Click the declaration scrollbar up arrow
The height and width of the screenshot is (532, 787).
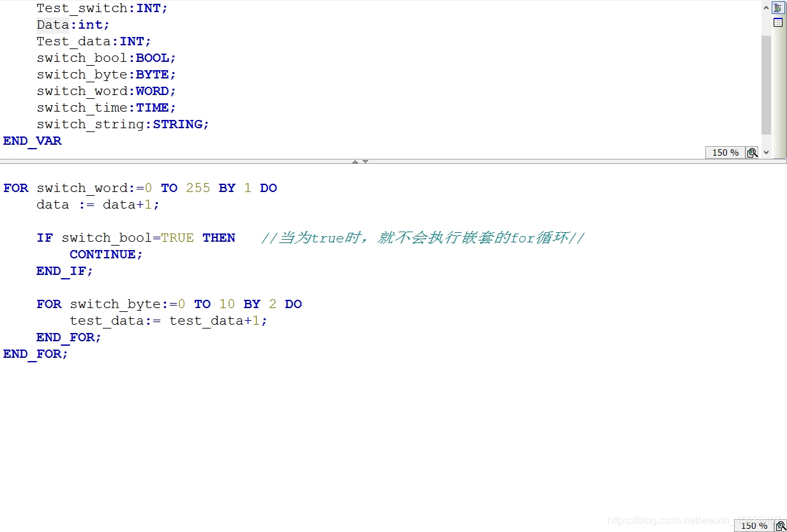point(767,8)
